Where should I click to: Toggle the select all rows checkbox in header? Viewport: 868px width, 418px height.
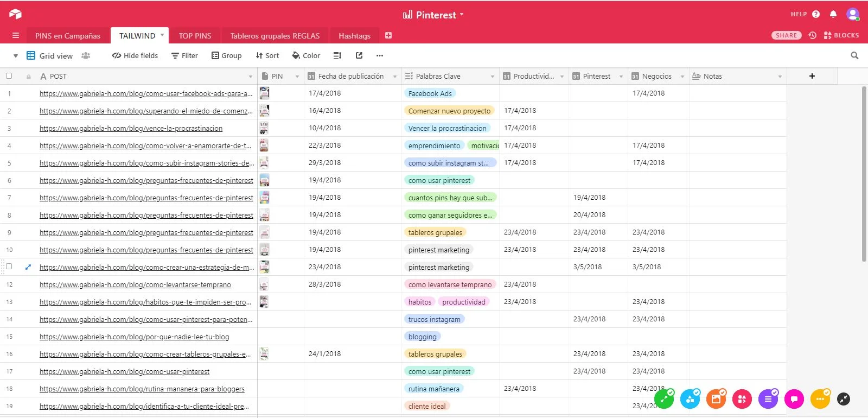coord(9,76)
